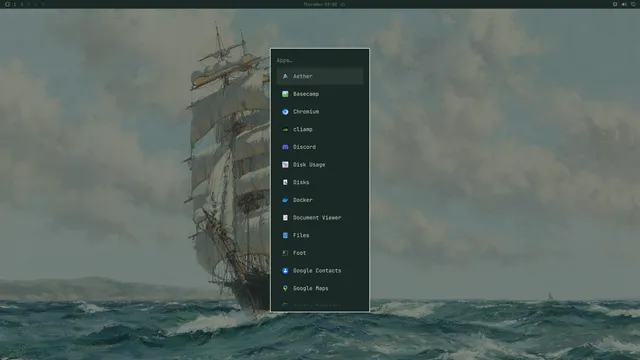This screenshot has height=360, width=640.
Task: Switch to workspace 2 in top bar
Action: coord(22,4)
